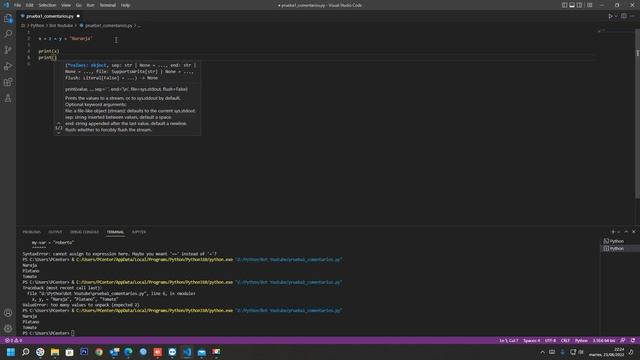
Task: Click terminal prompt input line
Action: (48, 333)
